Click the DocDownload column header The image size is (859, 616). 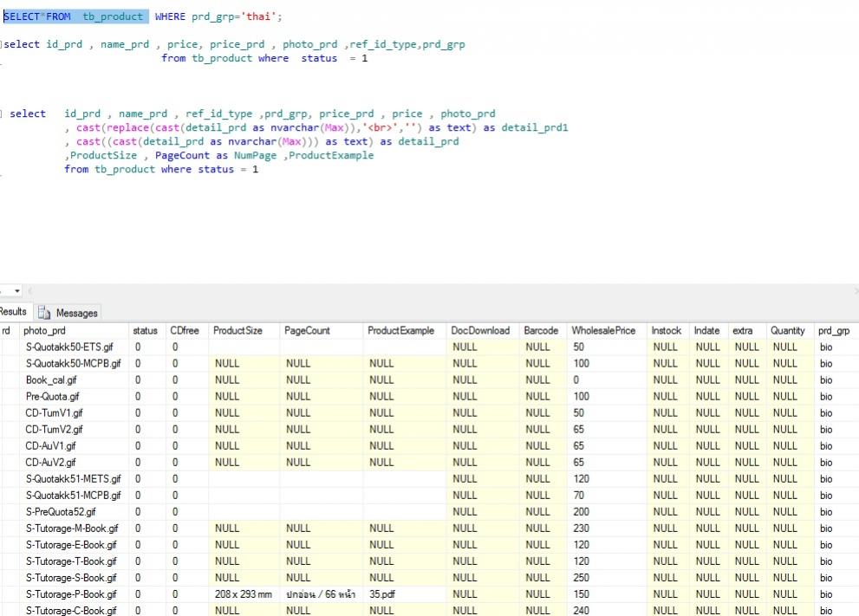pos(480,330)
